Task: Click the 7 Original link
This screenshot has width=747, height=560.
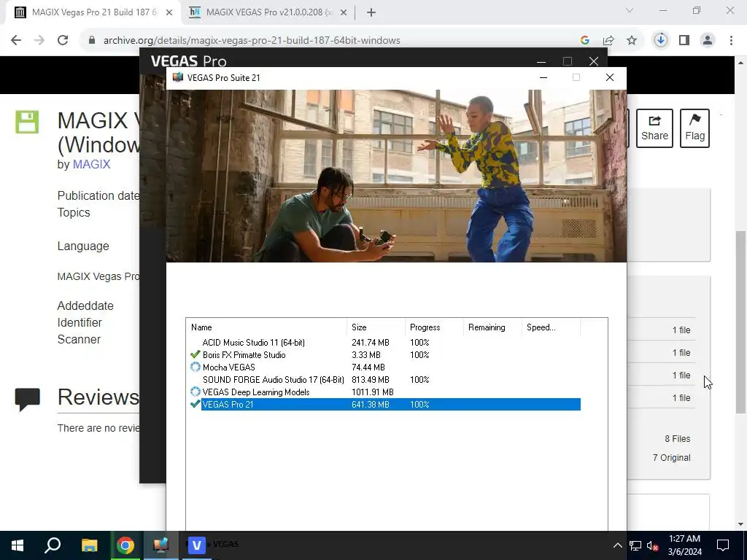Action: pos(671,458)
